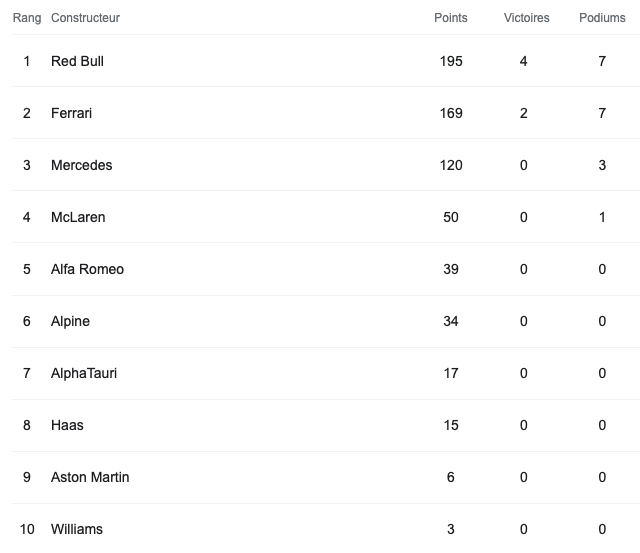Select the Podiums column header
Viewport: 640px width, 553px height.
(602, 18)
